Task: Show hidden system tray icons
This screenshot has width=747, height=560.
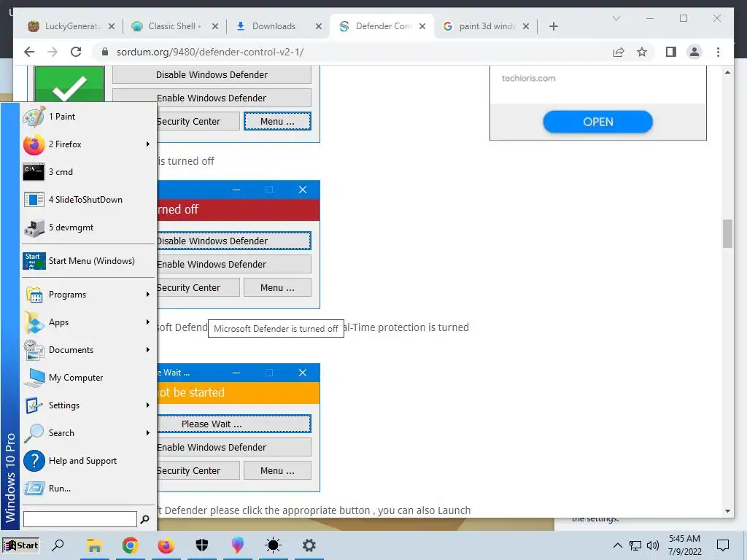Action: click(x=617, y=545)
